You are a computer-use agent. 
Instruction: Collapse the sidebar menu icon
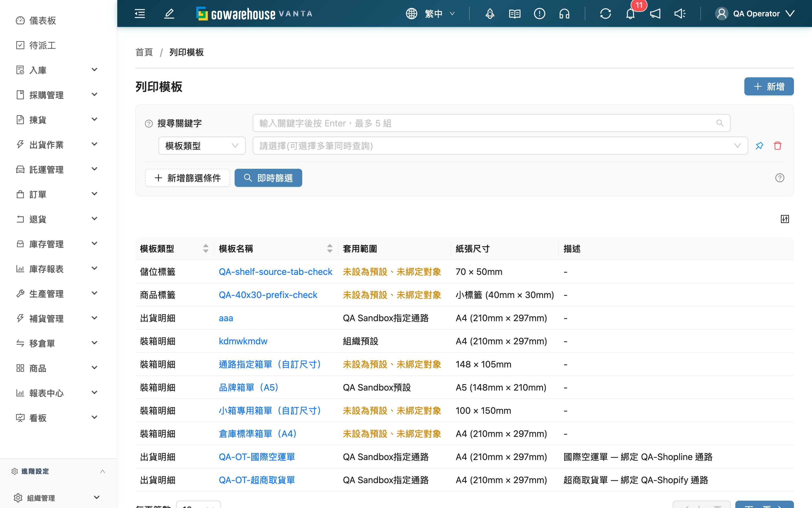click(140, 14)
